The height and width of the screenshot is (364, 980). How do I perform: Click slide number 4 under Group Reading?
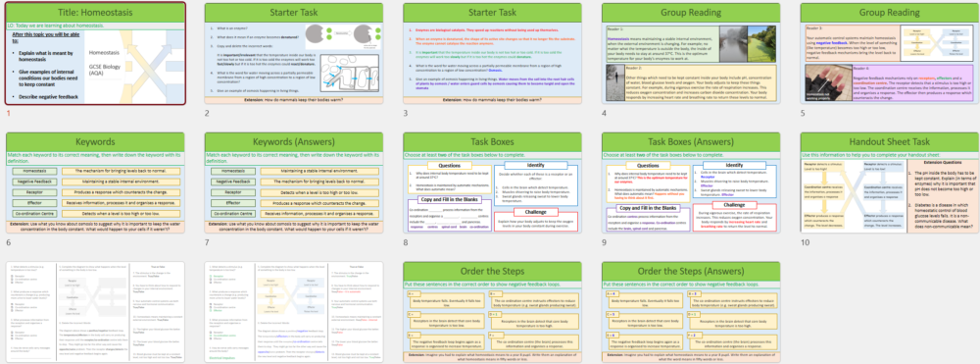(605, 113)
